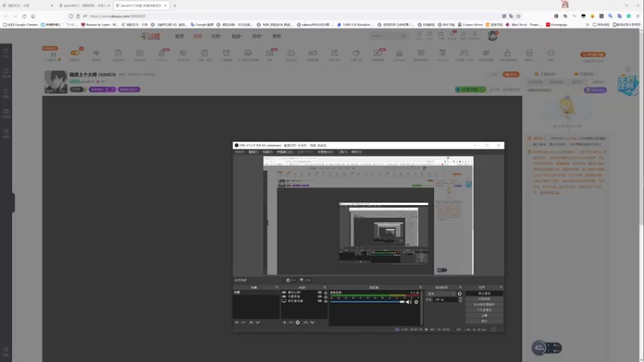Click the shield icon in Douyu toolbar
This screenshot has width=644, height=362.
click(420, 53)
